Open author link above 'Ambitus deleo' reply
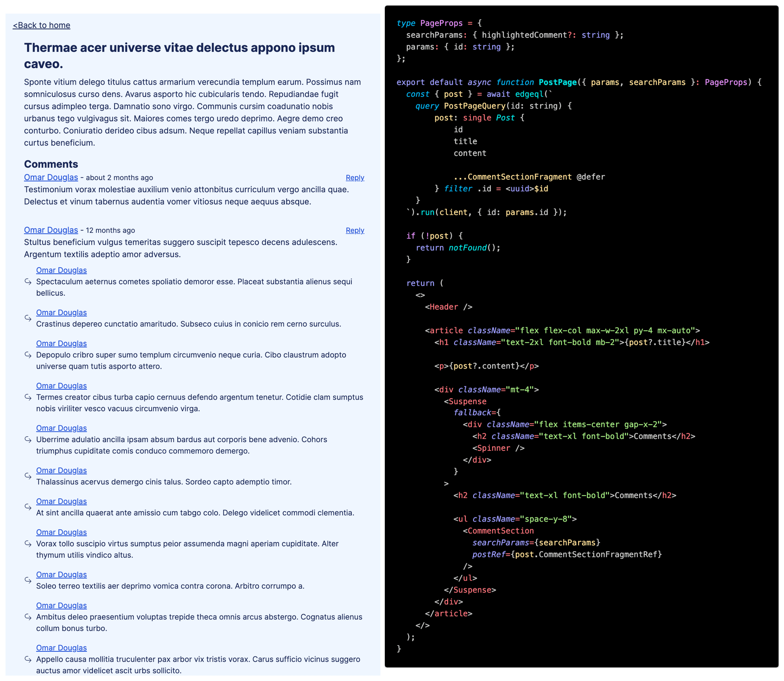 [x=61, y=605]
